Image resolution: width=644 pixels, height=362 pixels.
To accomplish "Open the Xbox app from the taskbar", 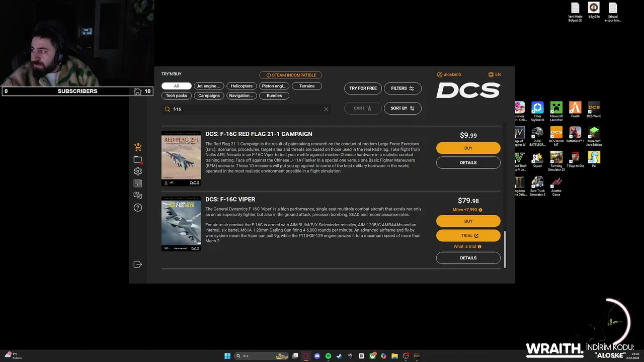I will click(x=372, y=356).
